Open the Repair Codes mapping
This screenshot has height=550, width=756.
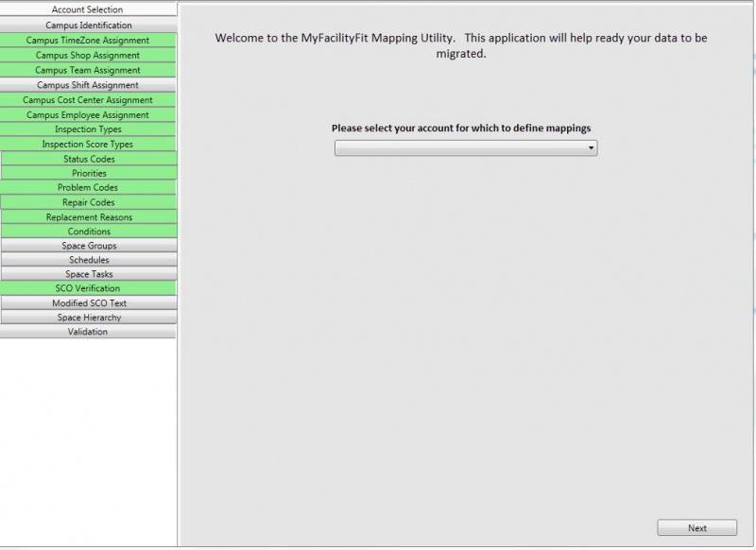pos(88,202)
